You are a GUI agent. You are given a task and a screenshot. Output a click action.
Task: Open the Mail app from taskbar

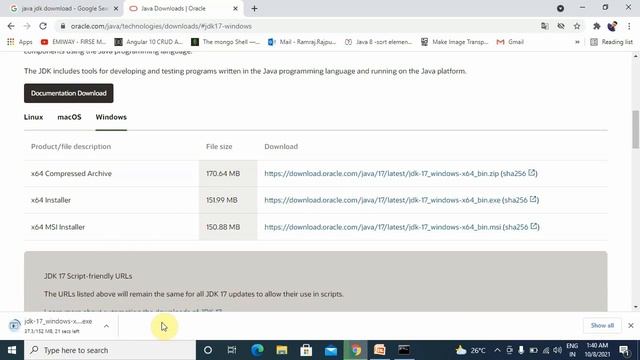coord(331,350)
